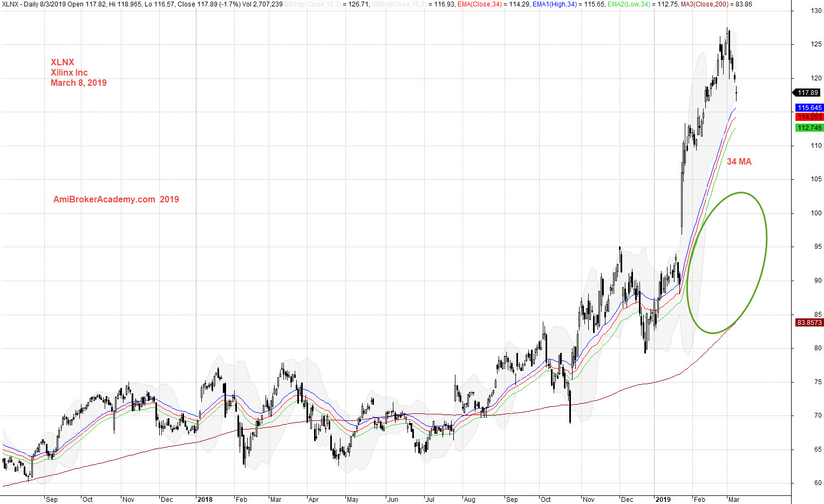This screenshot has height=504, width=824.
Task: Click the 65 price axis label
Action: coord(818,449)
